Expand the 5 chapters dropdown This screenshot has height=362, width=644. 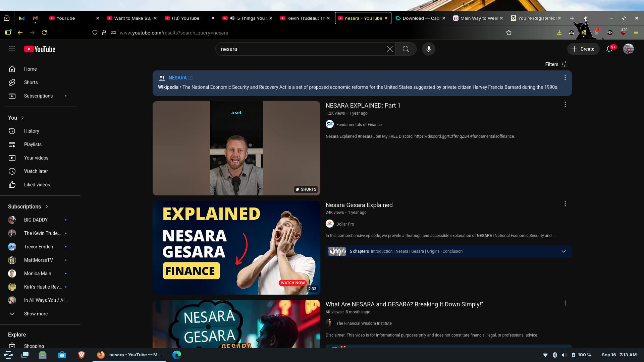563,251
